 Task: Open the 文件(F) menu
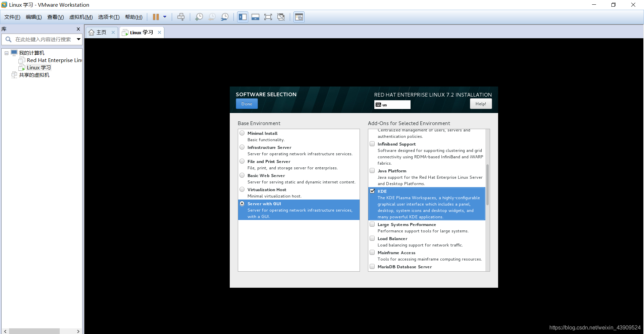tap(12, 17)
